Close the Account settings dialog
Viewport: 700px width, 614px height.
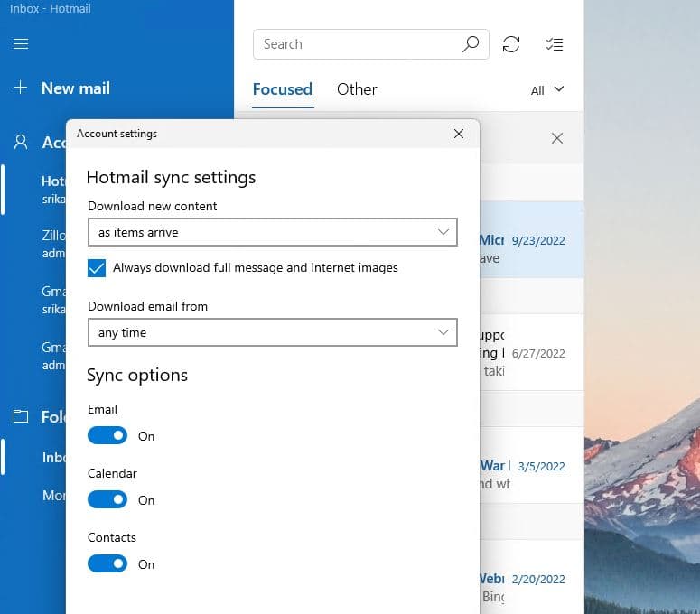(x=459, y=134)
